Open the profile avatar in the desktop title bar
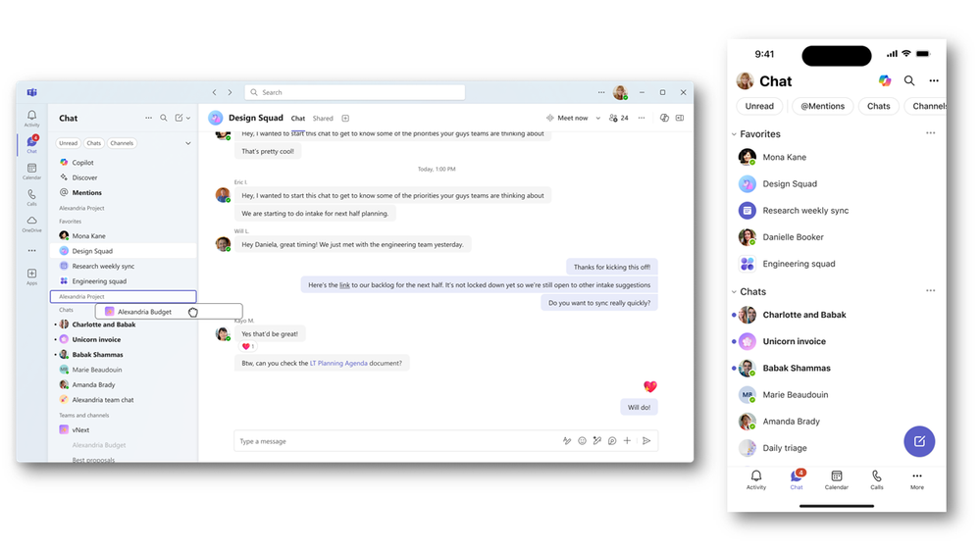Screen dimensions: 980x551 click(x=620, y=92)
